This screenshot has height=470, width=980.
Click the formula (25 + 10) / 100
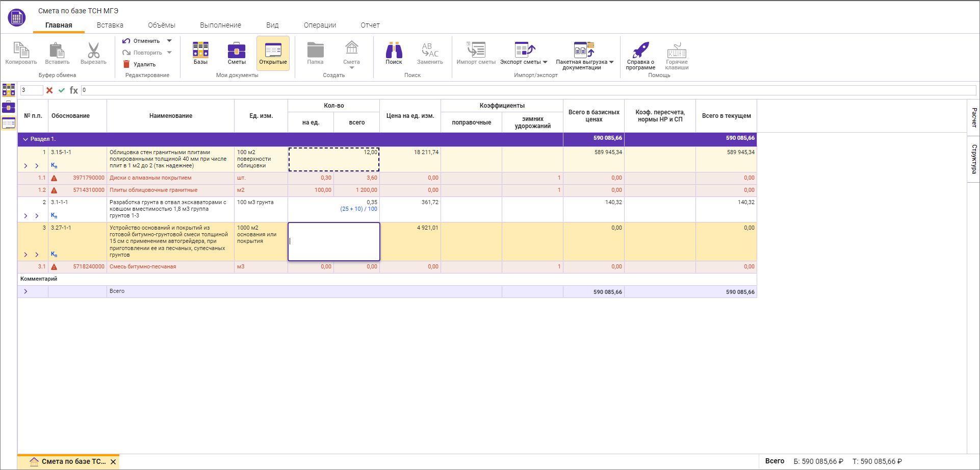(359, 209)
